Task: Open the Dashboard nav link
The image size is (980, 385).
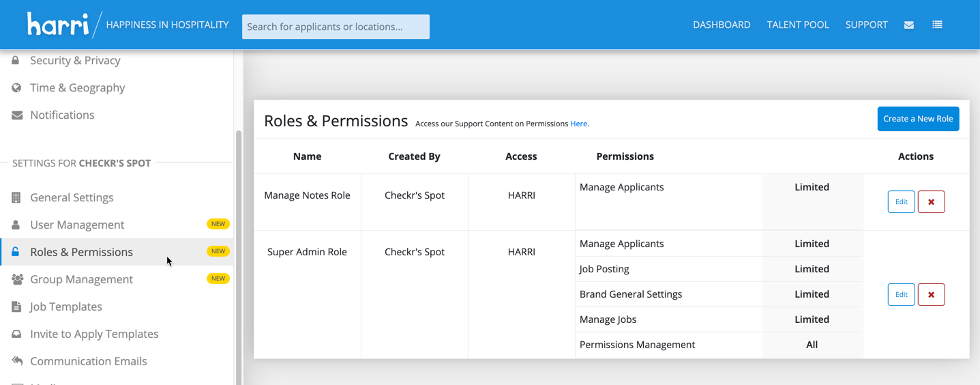Action: click(x=722, y=25)
